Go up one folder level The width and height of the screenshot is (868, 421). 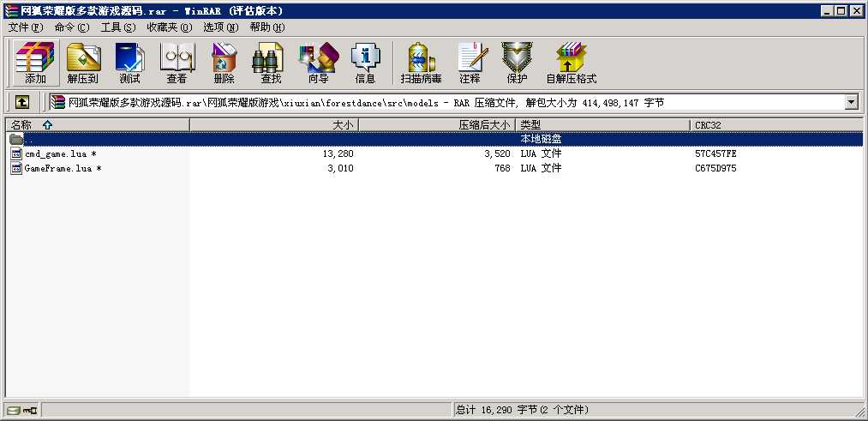21,102
